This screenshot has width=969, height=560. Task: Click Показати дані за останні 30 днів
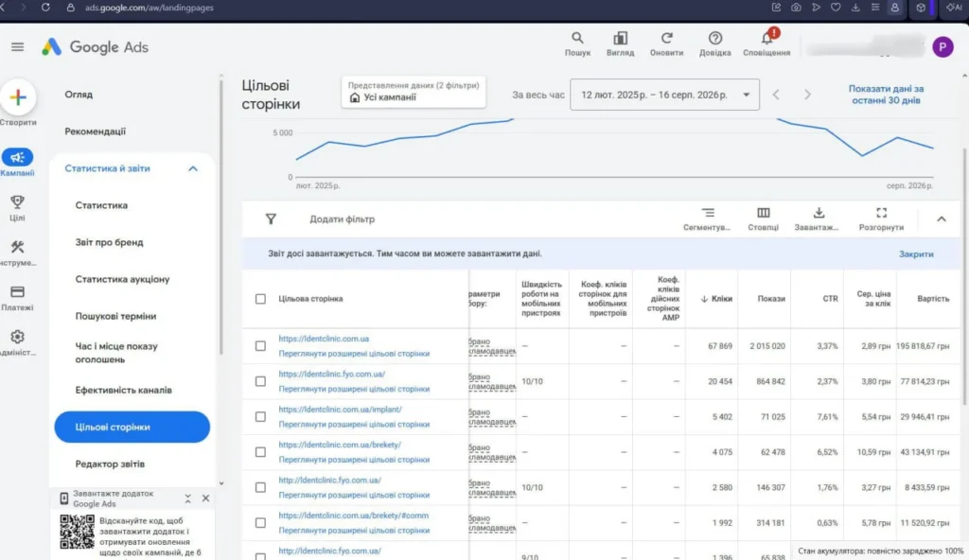pos(886,95)
